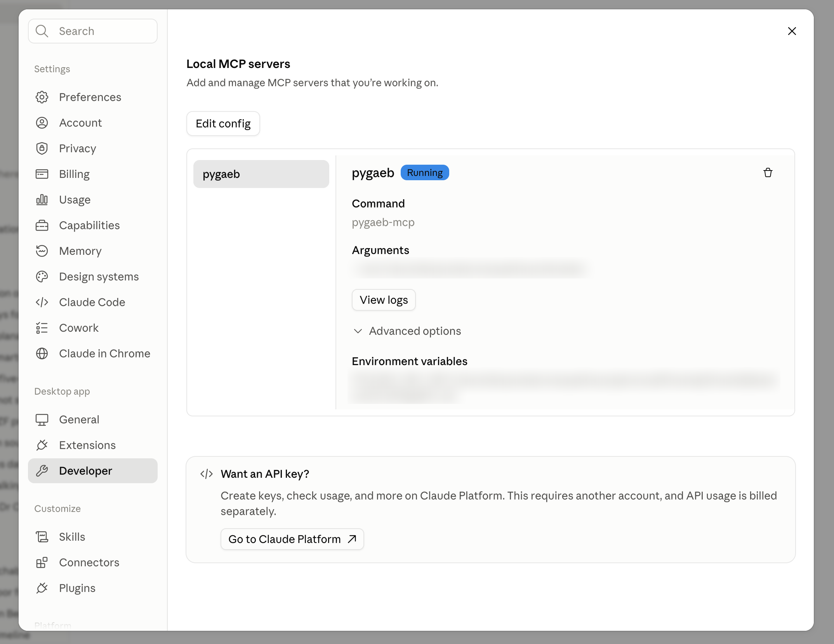
Task: Click the Customize section label
Action: pyautogui.click(x=57, y=508)
